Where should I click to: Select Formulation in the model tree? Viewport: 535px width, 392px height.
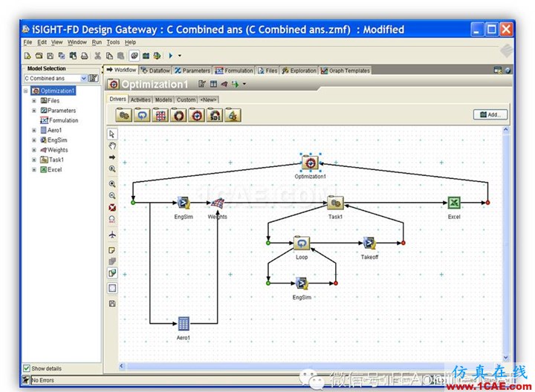tap(59, 120)
